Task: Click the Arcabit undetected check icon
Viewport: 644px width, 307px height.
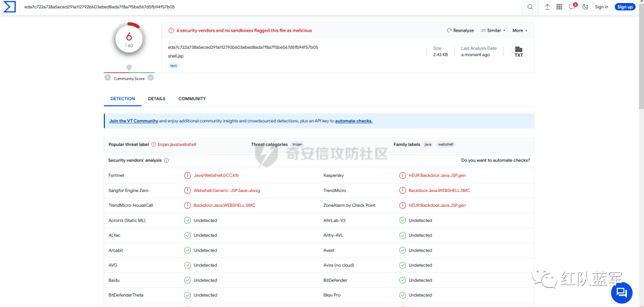Action: [187, 250]
